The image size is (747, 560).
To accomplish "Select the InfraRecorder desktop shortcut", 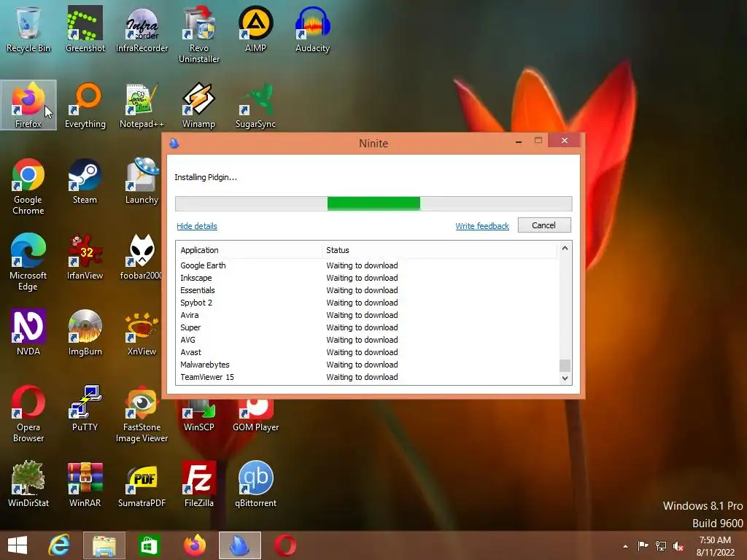I will pyautogui.click(x=142, y=29).
